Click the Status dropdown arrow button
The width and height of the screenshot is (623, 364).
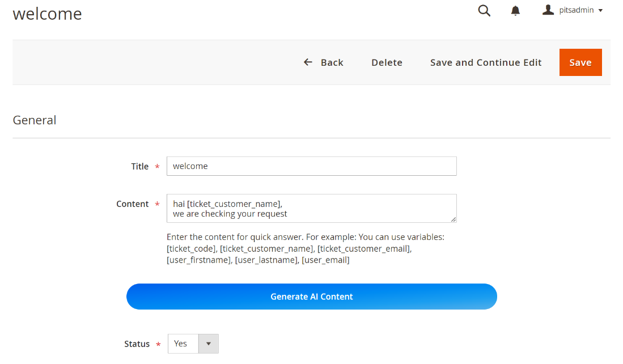coord(208,344)
